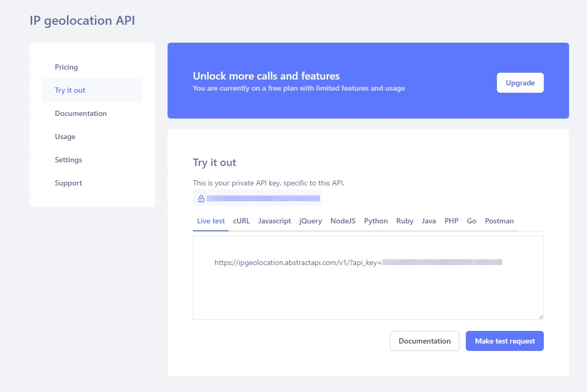Select the Java tab
The width and height of the screenshot is (587, 392).
(x=428, y=221)
